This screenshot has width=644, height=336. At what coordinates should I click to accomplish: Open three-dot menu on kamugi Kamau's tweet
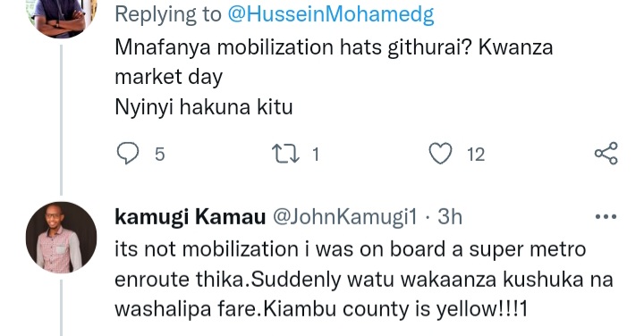(606, 216)
